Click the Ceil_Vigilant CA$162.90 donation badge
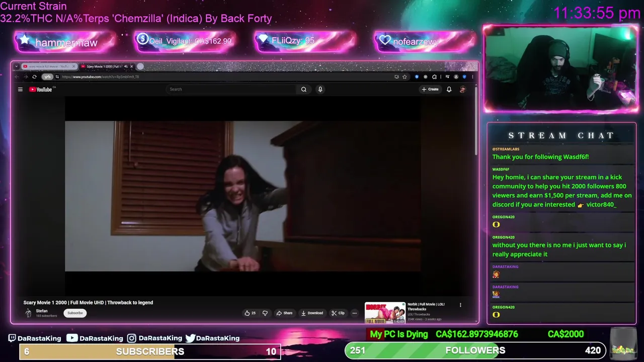Viewport: 644px width, 362px height. tap(184, 41)
